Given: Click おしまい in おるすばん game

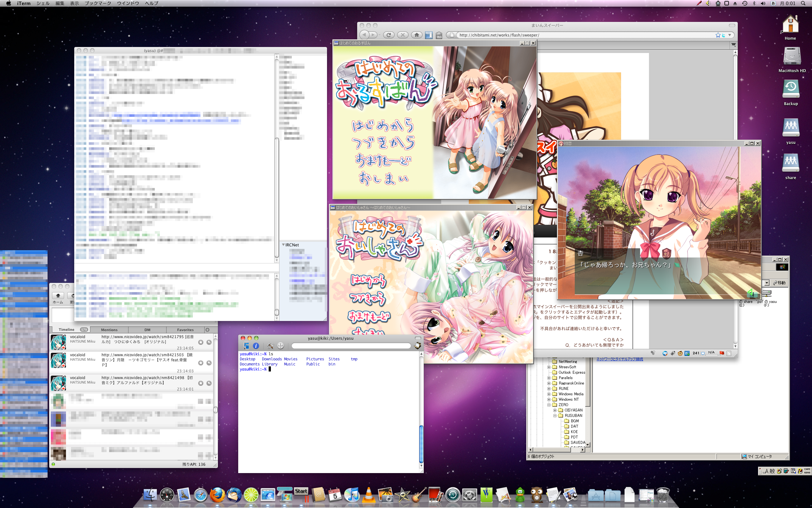Looking at the screenshot, I should [384, 178].
